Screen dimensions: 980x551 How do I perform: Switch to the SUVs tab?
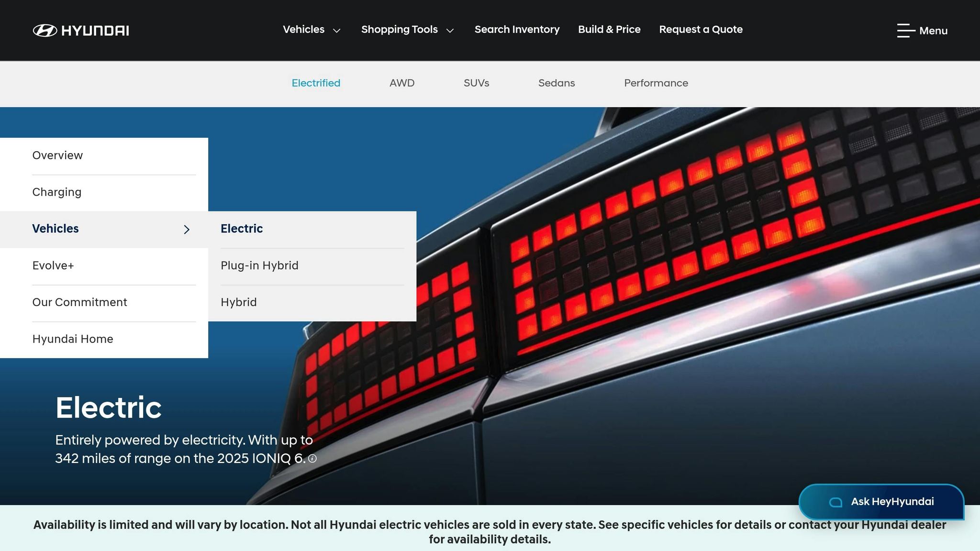click(476, 83)
